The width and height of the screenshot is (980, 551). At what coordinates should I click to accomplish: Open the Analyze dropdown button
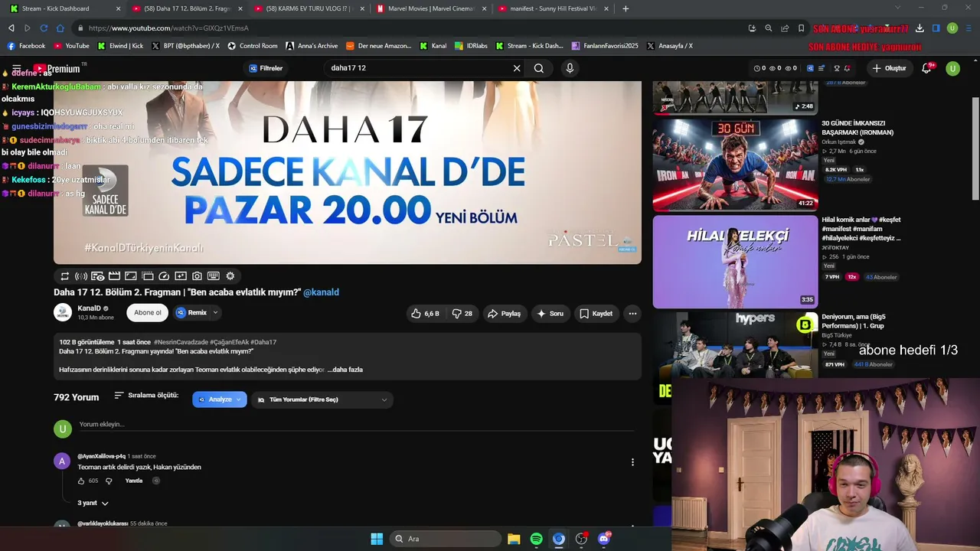tap(220, 399)
